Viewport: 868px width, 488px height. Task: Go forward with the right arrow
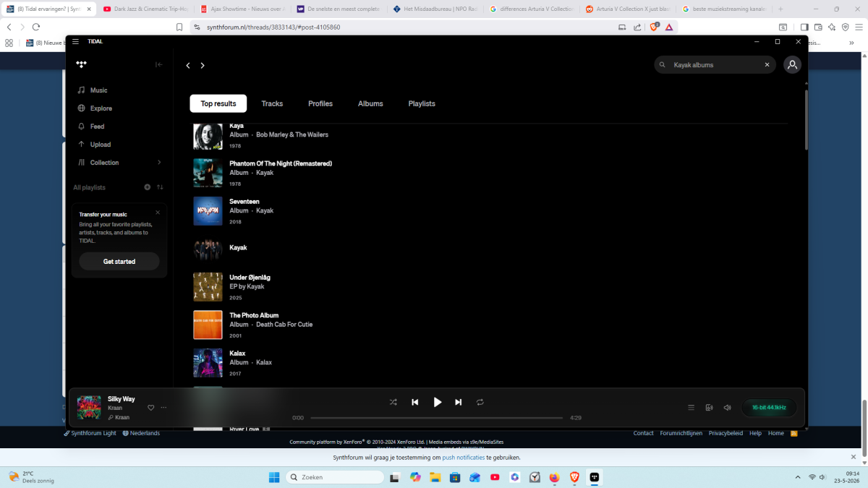[203, 65]
